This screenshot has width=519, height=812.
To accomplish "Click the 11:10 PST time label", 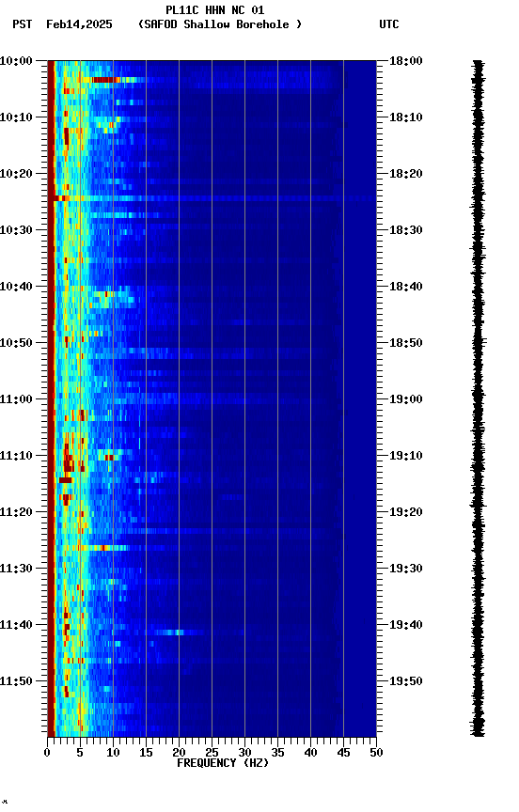I will point(16,456).
